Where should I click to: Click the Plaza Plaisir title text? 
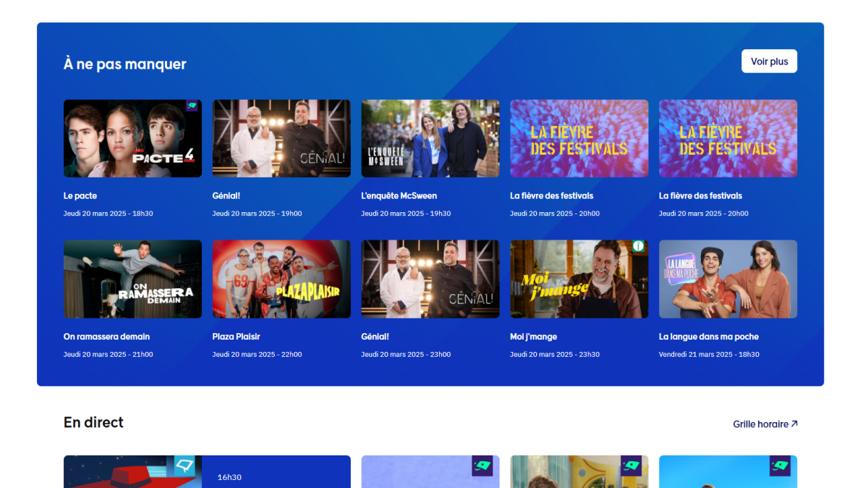pyautogui.click(x=236, y=337)
